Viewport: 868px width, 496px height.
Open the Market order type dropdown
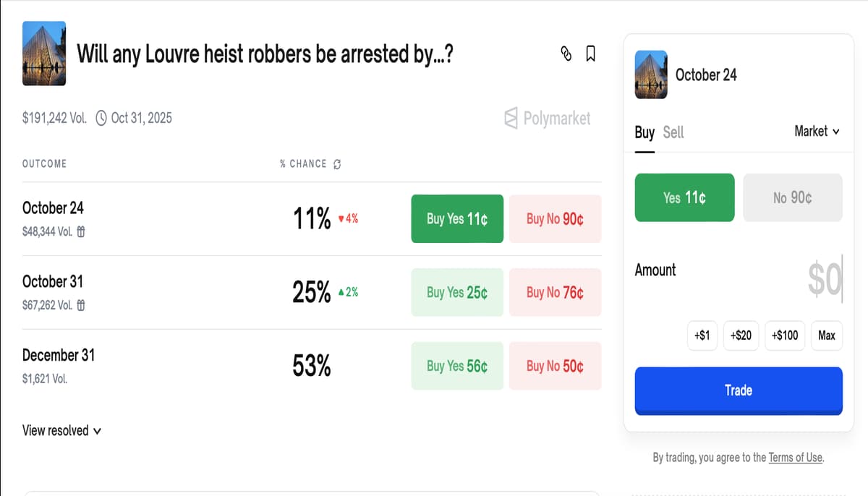[817, 132]
